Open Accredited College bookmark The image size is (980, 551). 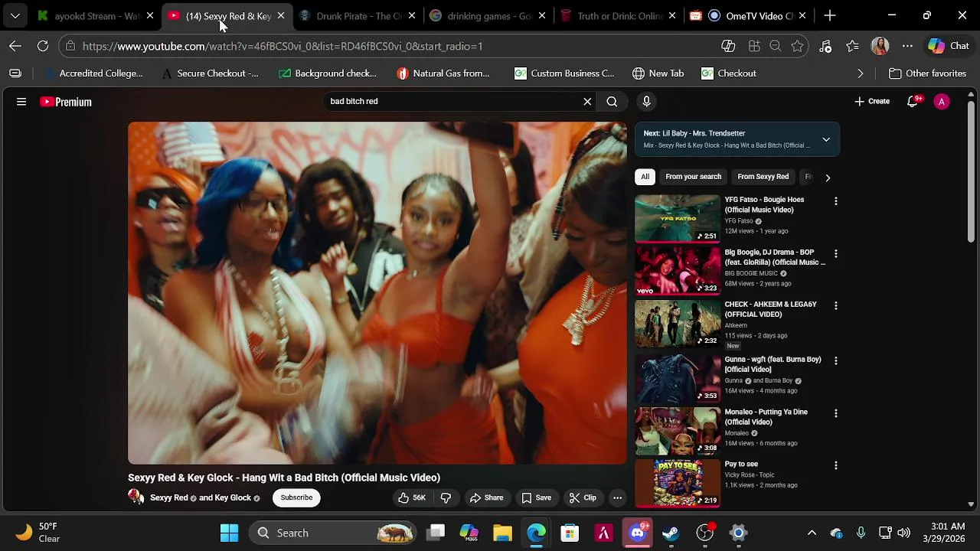95,73
